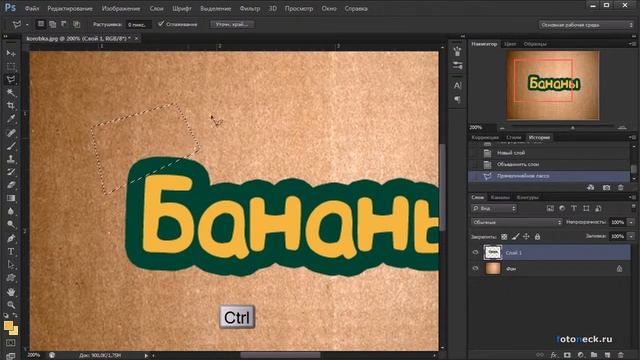Switch to the Каналы tab
640x360 pixels.
(x=500, y=197)
